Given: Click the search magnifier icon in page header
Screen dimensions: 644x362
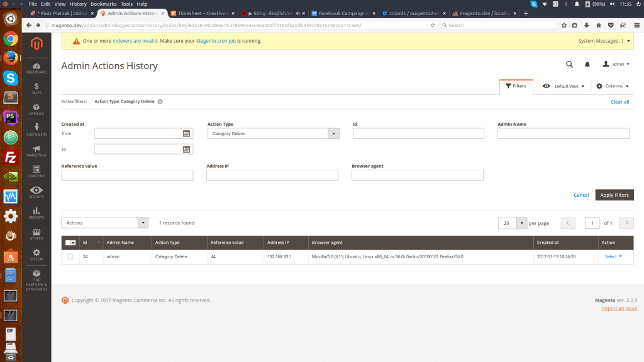Looking at the screenshot, I should pyautogui.click(x=569, y=64).
